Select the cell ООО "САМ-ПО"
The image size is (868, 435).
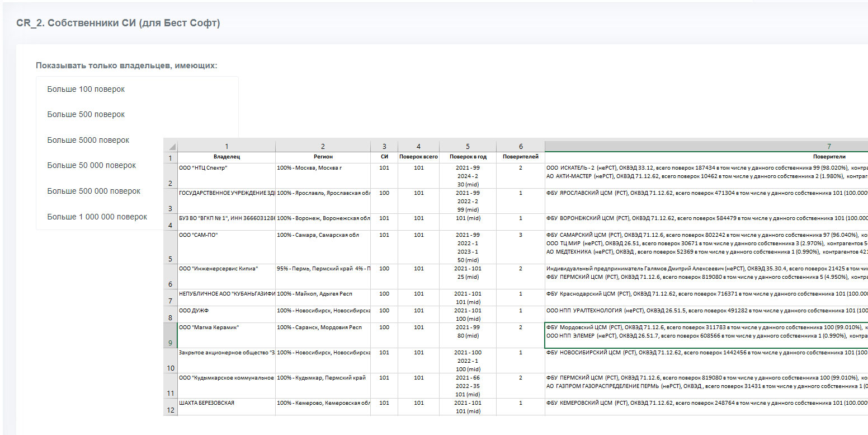[x=227, y=247]
